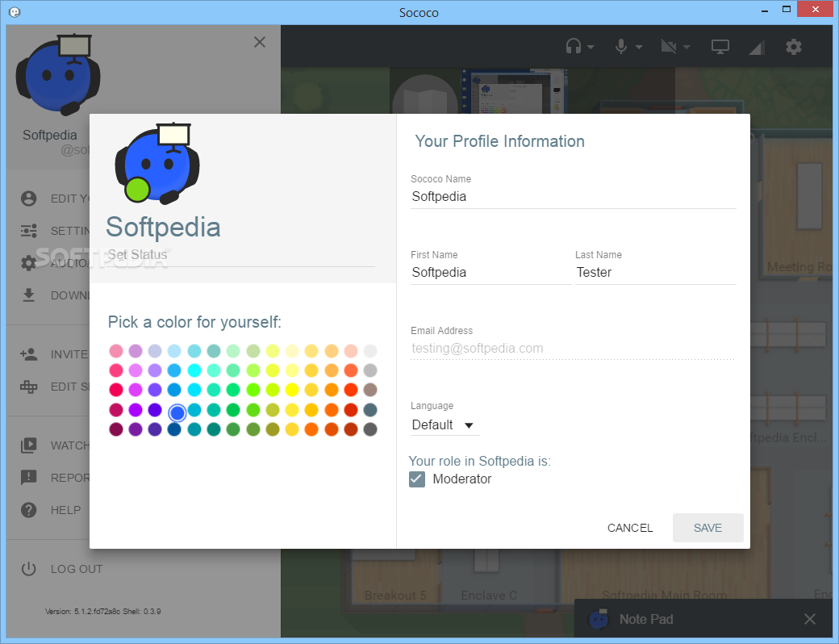Image resolution: width=839 pixels, height=644 pixels.
Task: Pick the bright cyan swatch, second row
Action: pos(194,370)
